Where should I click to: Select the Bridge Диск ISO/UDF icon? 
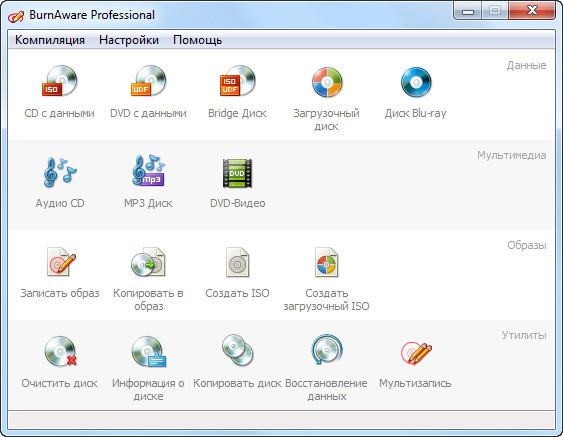[x=237, y=81]
